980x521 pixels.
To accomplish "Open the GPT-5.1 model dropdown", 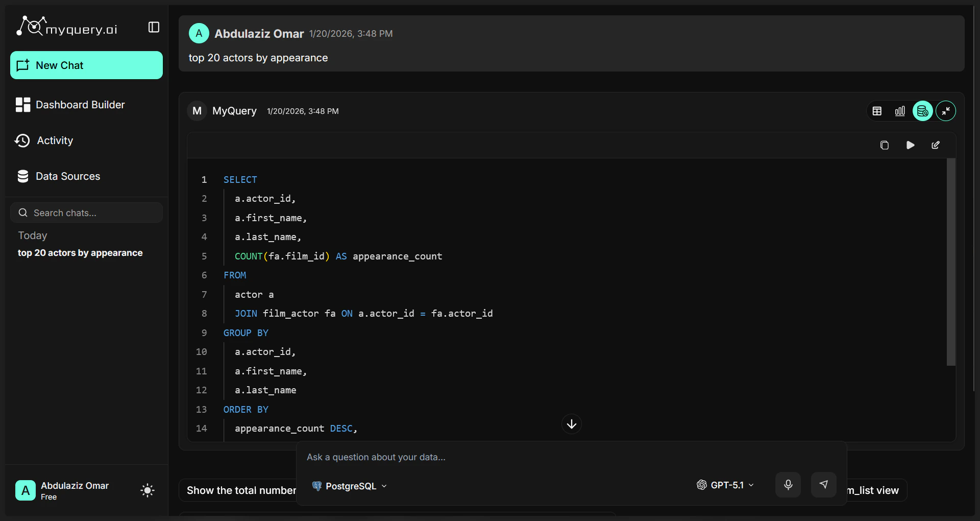I will point(725,485).
